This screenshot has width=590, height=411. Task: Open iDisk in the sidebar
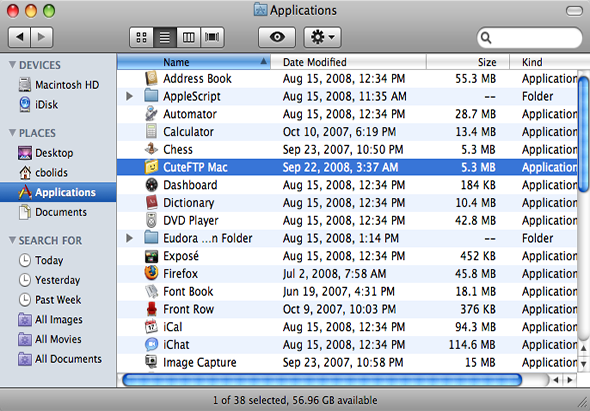(58, 104)
